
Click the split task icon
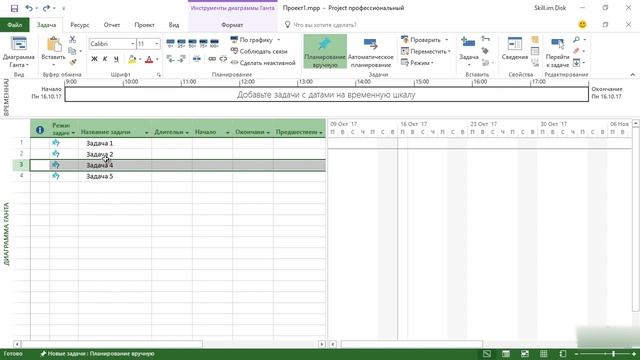click(197, 59)
